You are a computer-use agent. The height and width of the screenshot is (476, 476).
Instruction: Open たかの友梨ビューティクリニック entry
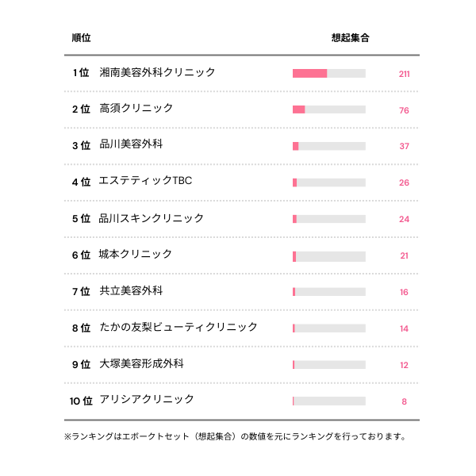pos(178,328)
